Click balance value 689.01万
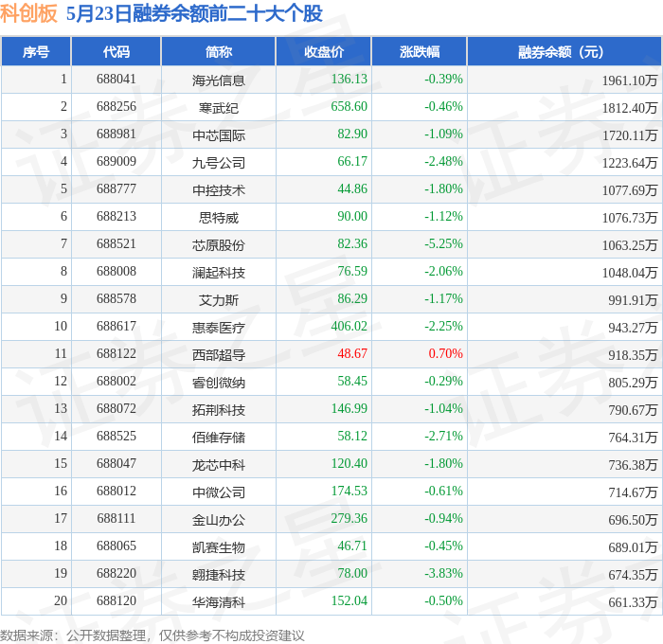Screen dimensions: 663x644 (x=633, y=547)
